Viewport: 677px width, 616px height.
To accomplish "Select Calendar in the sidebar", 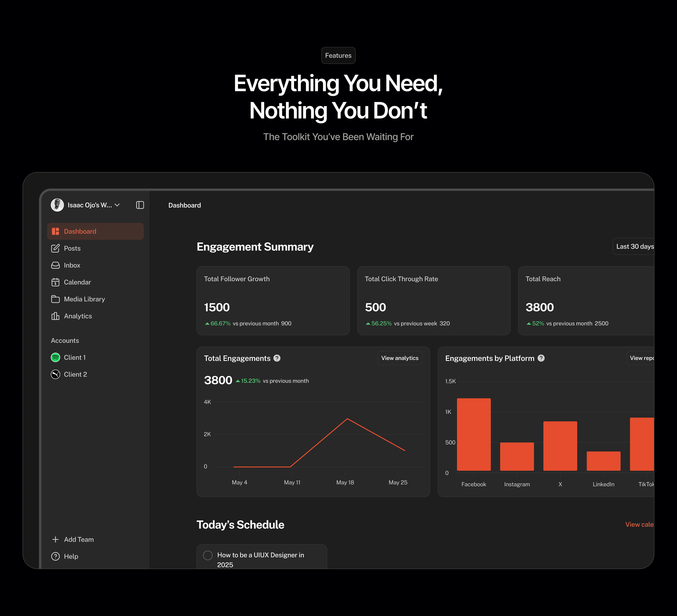I will (x=95, y=282).
